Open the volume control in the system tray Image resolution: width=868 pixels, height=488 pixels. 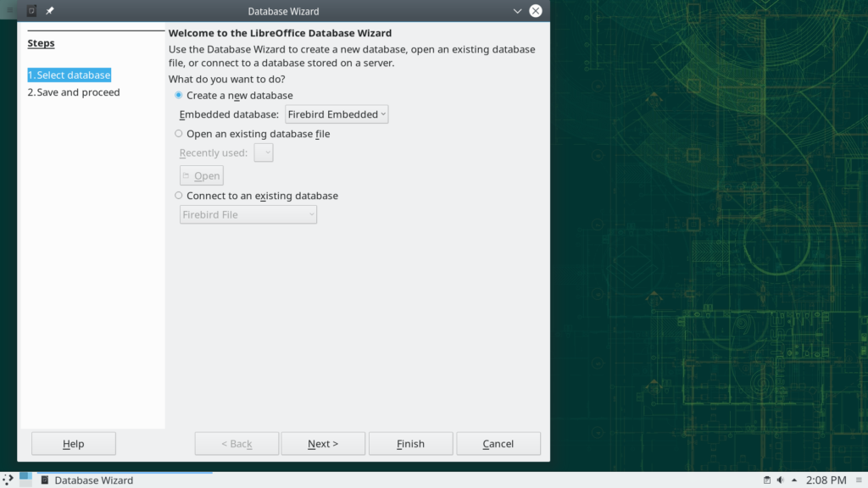pyautogui.click(x=780, y=480)
